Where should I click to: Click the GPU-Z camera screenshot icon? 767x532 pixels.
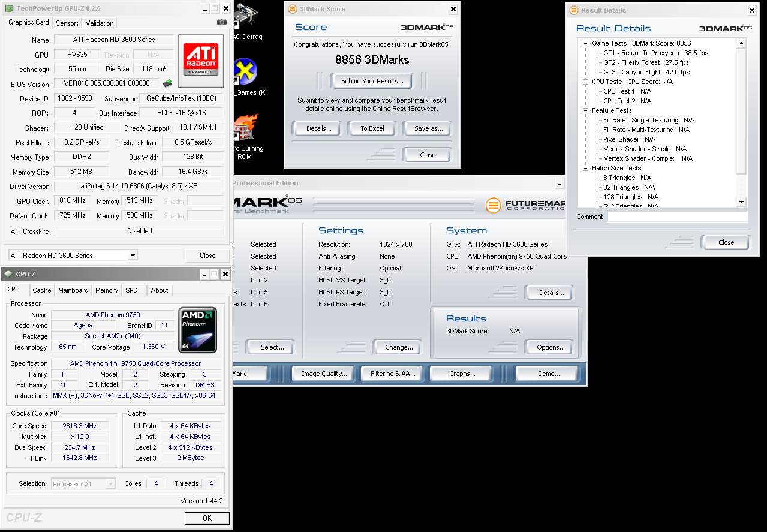point(222,22)
